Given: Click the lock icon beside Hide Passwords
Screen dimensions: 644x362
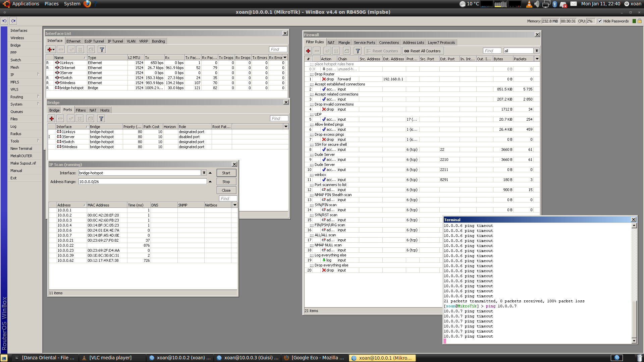Looking at the screenshot, I should coord(640,21).
